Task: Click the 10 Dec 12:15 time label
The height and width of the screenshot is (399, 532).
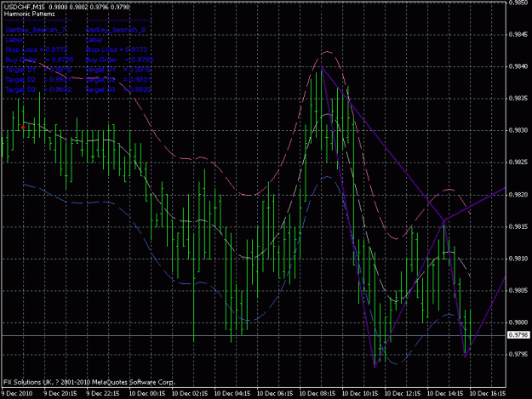Action: (x=403, y=394)
